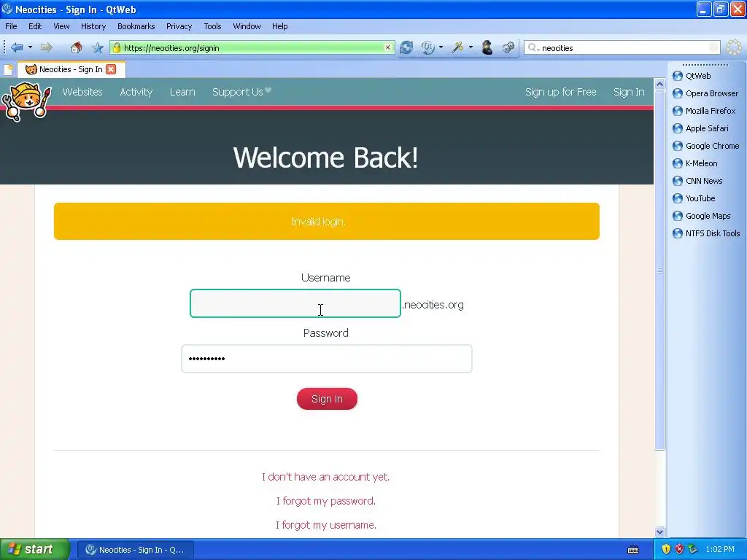The width and height of the screenshot is (747, 560).
Task: Open Apple Safari sidebar bookmark
Action: tap(700, 128)
